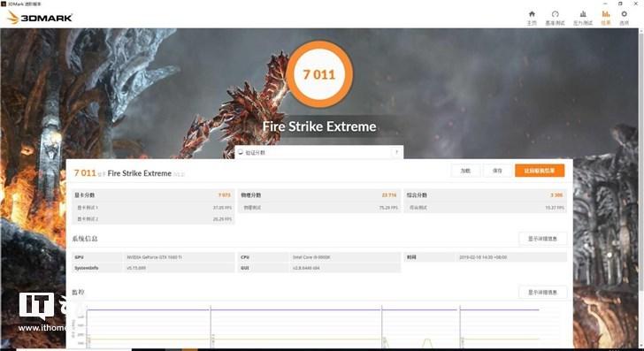Click the question mark in the validation bar
The height and width of the screenshot is (351, 644).
396,152
